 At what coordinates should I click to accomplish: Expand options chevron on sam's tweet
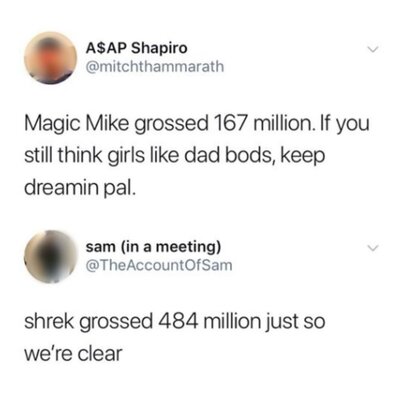point(372,248)
